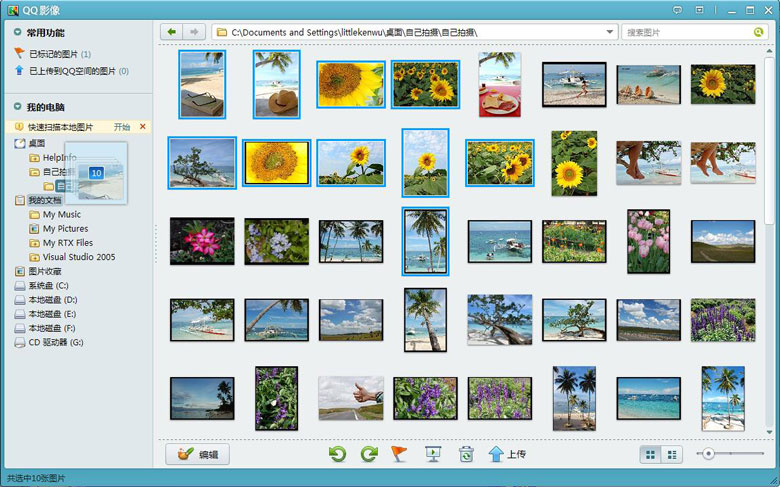
Task: Open the folder path dropdown arrow
Action: pos(610,32)
